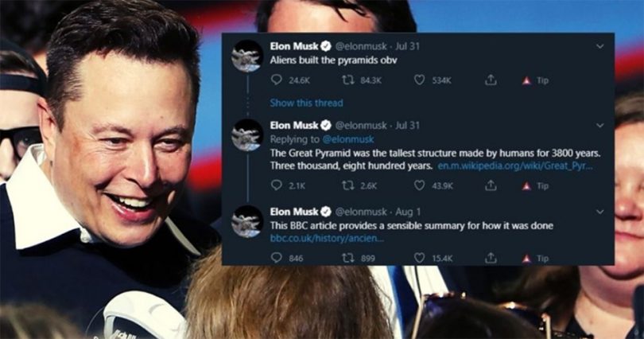644x339 pixels.
Task: Click the Tip button on the Aug 1 tweet
Action: [x=535, y=258]
